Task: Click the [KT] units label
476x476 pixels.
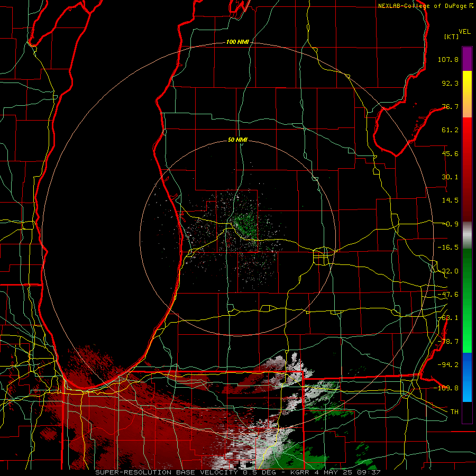Action: [452, 36]
